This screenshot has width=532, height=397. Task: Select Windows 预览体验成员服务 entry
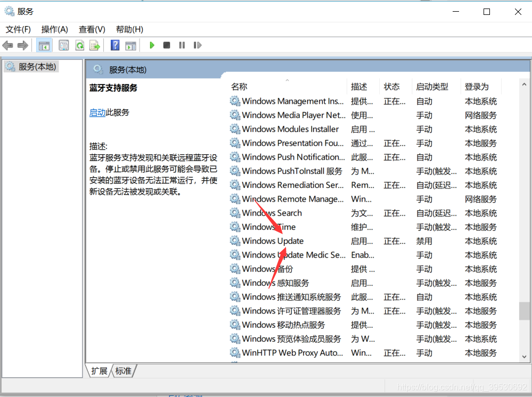click(x=291, y=338)
